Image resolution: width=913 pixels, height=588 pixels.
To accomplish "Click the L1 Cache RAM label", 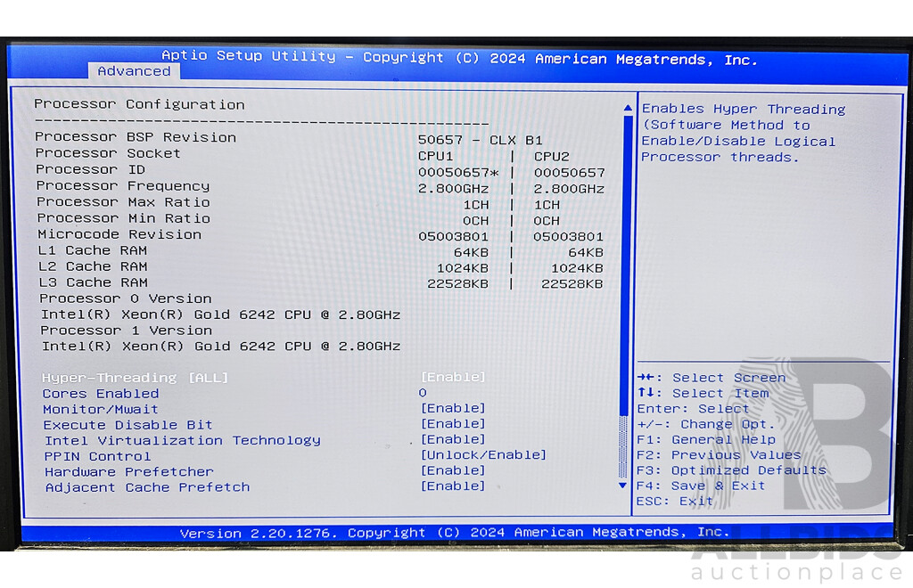I will [x=92, y=250].
